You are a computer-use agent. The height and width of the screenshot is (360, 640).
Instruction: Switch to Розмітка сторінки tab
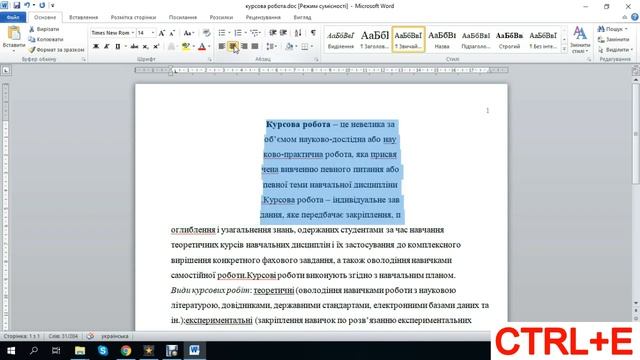(x=133, y=18)
